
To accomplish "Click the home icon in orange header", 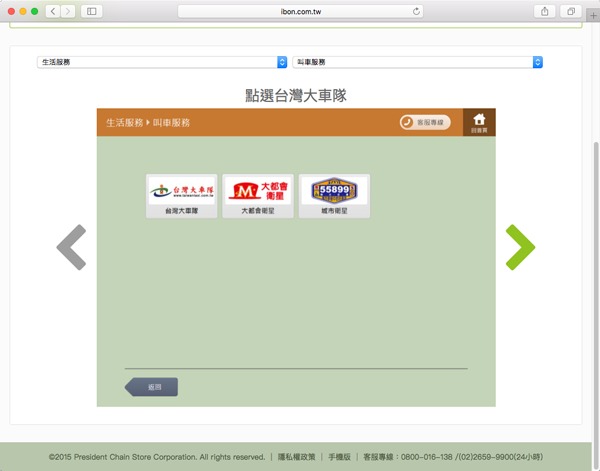I will click(x=479, y=122).
